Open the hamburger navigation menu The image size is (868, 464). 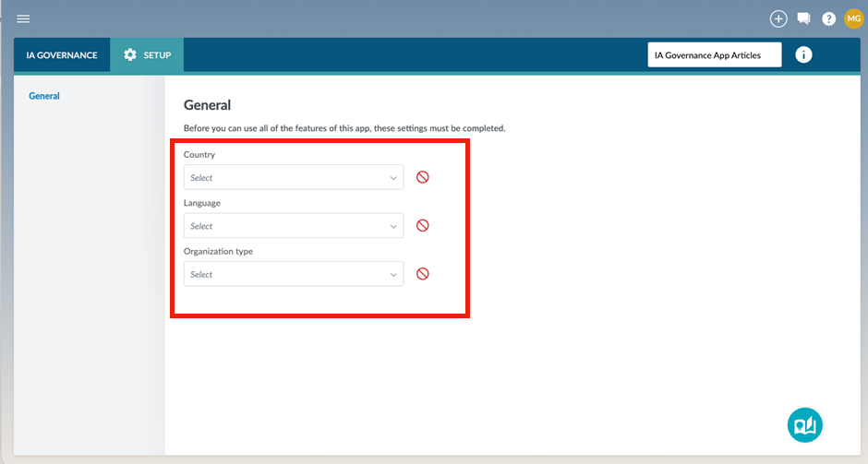[23, 18]
